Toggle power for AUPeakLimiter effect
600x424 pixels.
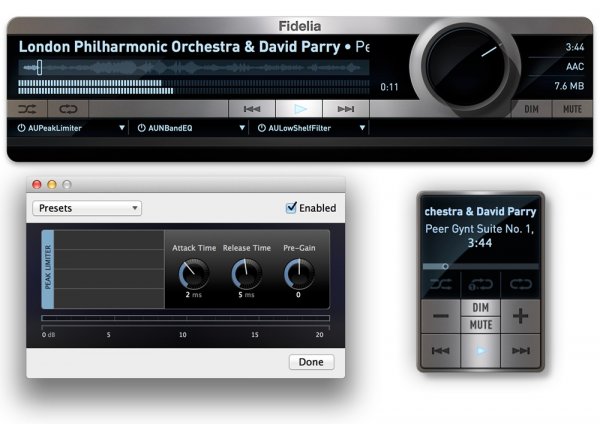coord(21,128)
